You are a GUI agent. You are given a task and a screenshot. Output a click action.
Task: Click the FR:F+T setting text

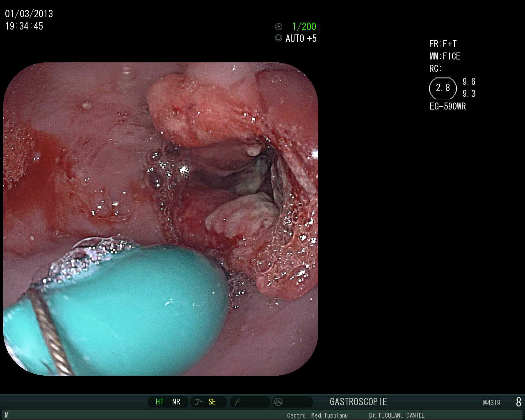point(443,44)
